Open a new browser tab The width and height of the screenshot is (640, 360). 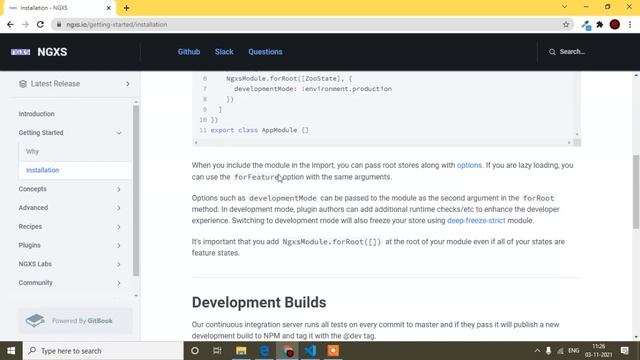click(127, 8)
